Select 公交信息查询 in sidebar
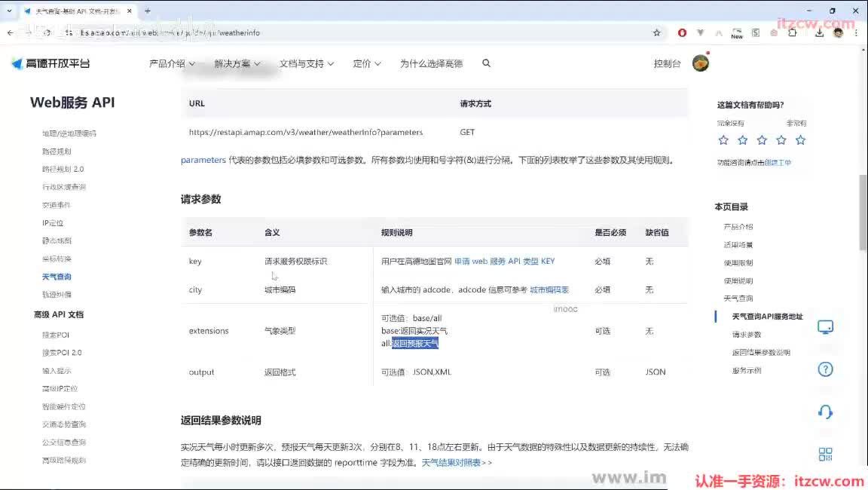Viewport: 868px width, 490px height. (64, 443)
